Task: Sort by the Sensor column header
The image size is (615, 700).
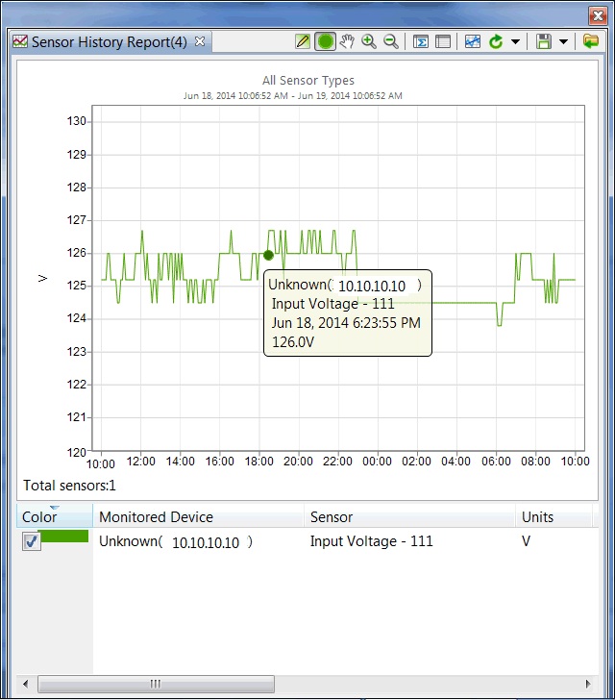Action: [409, 516]
